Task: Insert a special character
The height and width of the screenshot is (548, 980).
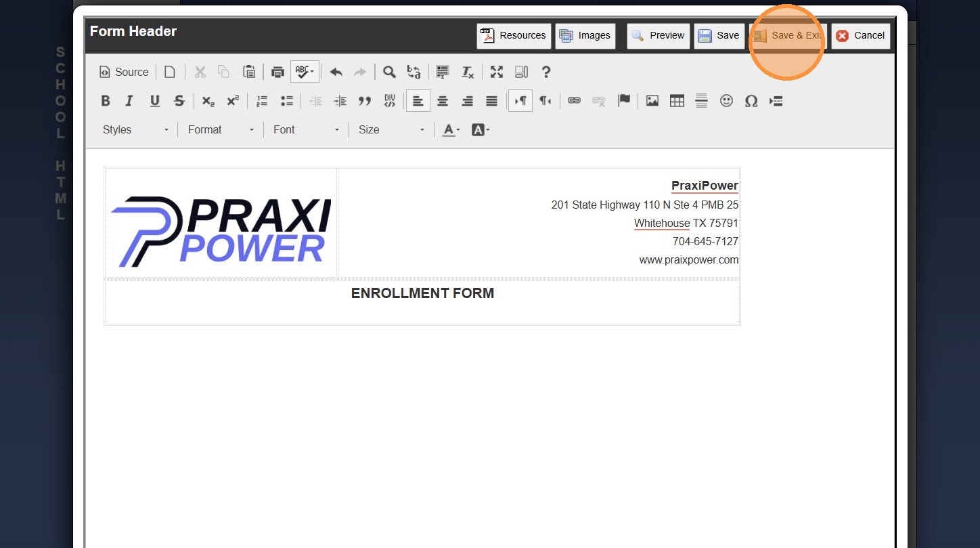Action: coord(751,101)
